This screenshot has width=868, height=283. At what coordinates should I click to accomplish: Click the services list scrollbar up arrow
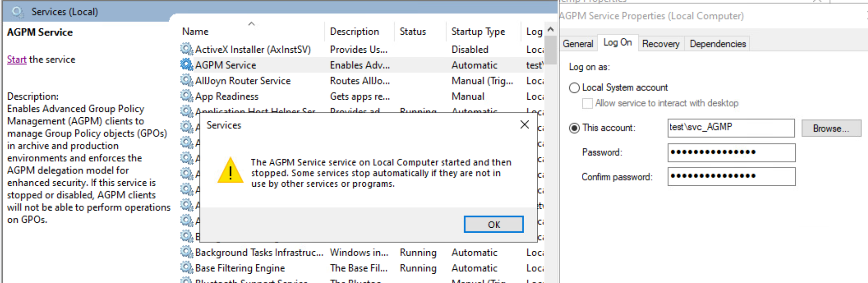[551, 30]
